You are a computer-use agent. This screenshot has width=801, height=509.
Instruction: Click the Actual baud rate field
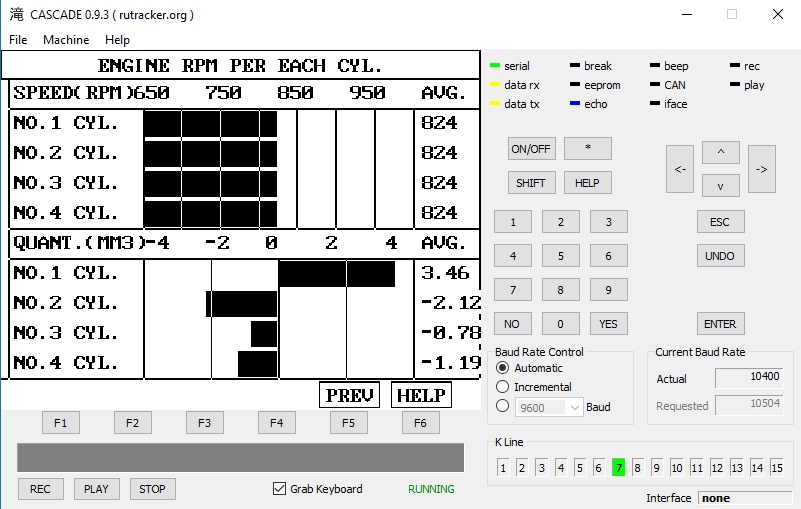pos(749,377)
